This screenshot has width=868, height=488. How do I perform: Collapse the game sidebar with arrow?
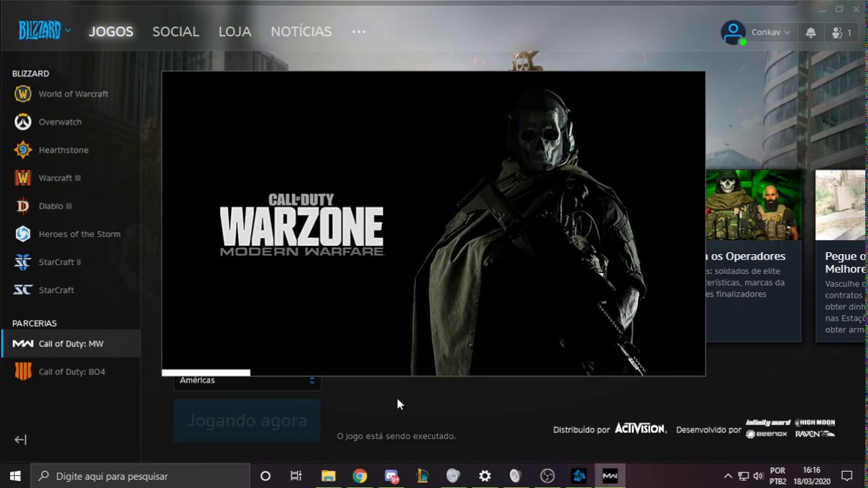pyautogui.click(x=20, y=439)
